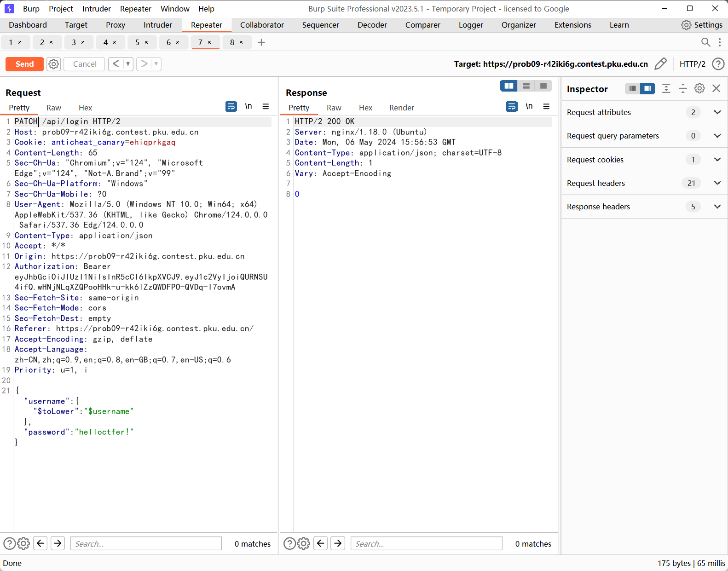
Task: Focus the Response search field
Action: click(x=426, y=543)
